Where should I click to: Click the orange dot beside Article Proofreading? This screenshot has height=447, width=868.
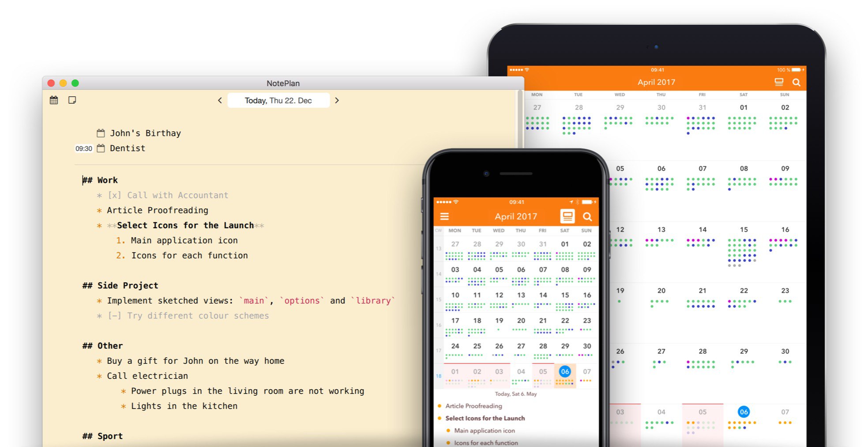click(440, 406)
